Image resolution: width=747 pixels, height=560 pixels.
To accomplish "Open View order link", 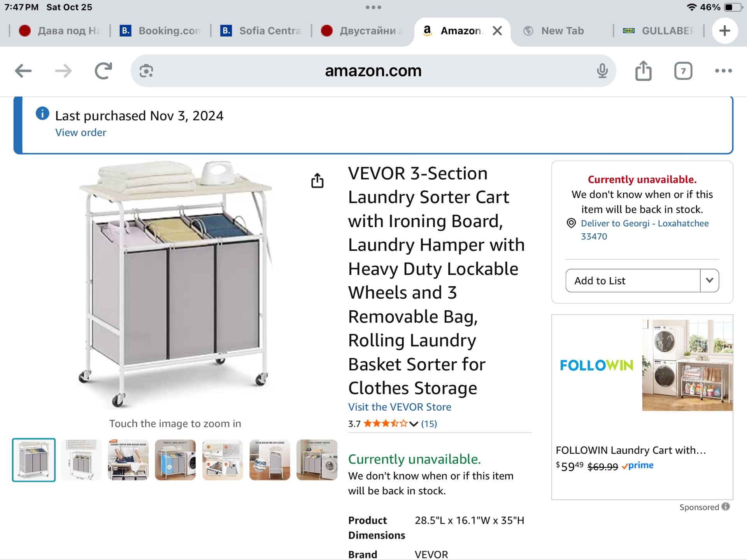I will pyautogui.click(x=81, y=132).
